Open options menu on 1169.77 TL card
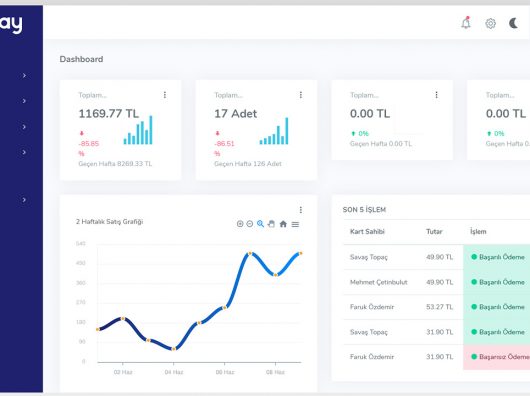Image resolution: width=530 pixels, height=396 pixels. pos(165,95)
